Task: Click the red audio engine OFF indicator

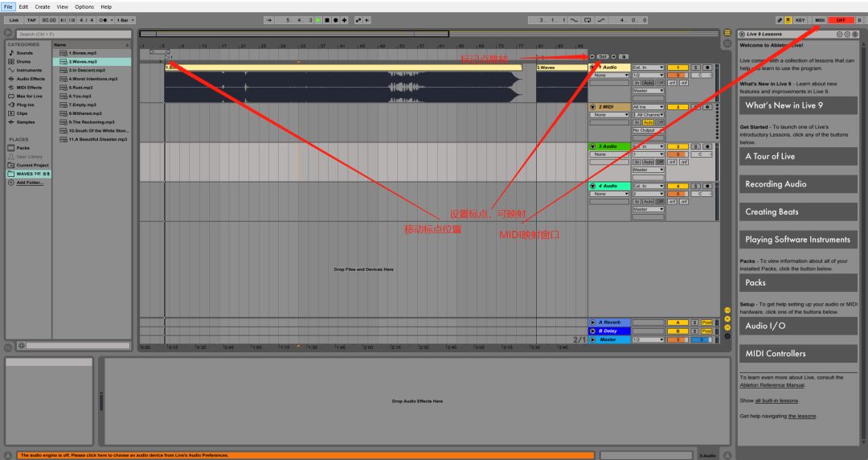Action: tap(841, 20)
